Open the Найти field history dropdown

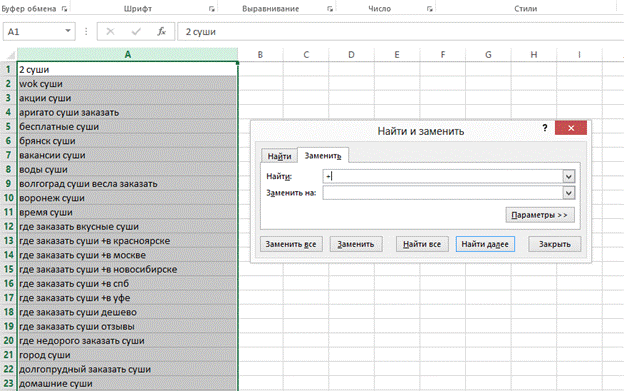pos(569,176)
